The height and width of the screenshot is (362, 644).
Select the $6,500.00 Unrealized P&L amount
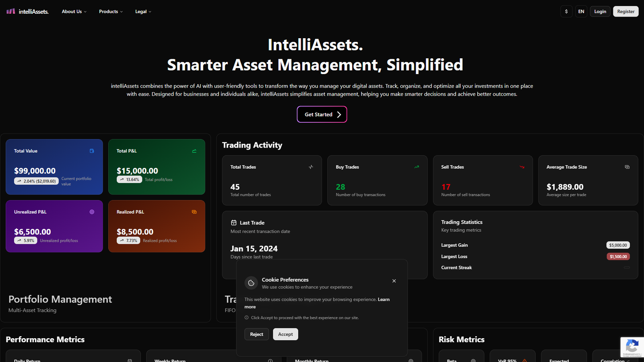[33, 232]
